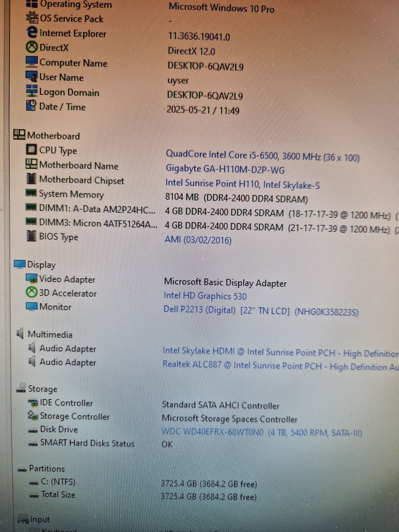Select the 18-17-17-39 DIMM1 timing value

coord(339,215)
